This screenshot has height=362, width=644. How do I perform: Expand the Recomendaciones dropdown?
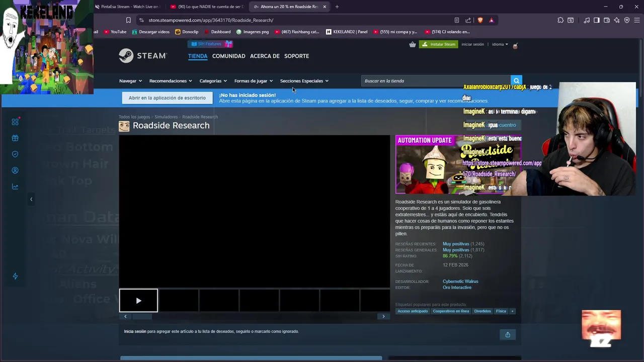click(171, 81)
